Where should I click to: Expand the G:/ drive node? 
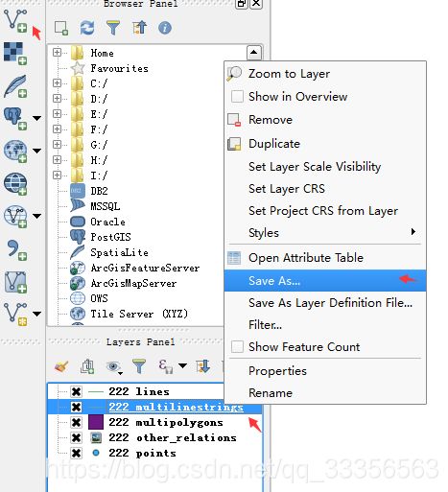(57, 144)
